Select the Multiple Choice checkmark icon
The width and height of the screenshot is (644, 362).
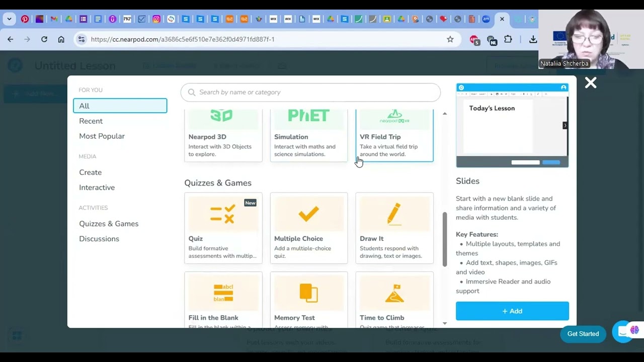pyautogui.click(x=308, y=214)
